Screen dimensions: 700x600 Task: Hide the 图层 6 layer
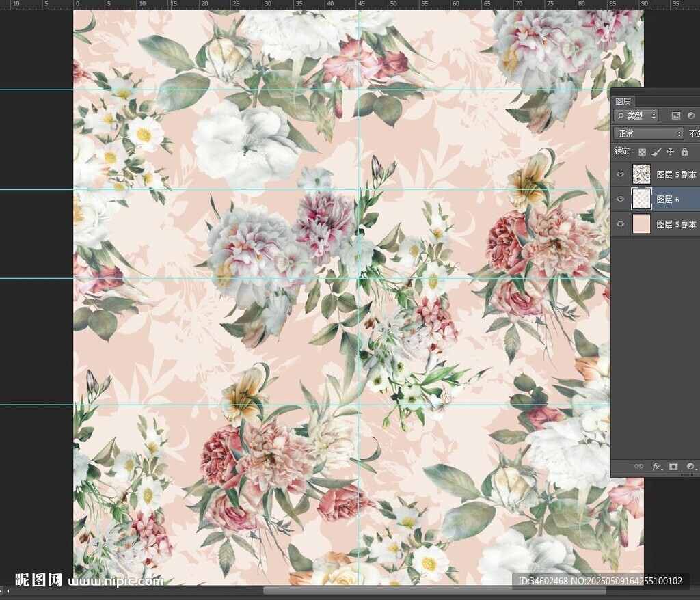click(620, 199)
